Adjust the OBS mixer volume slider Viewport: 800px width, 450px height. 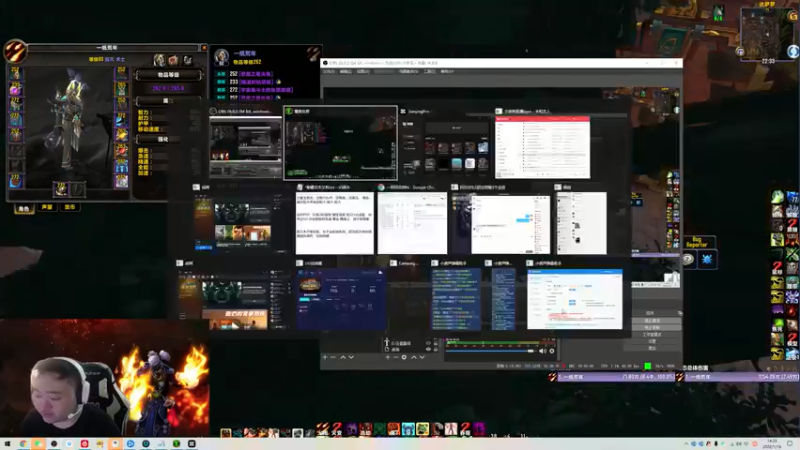491,351
